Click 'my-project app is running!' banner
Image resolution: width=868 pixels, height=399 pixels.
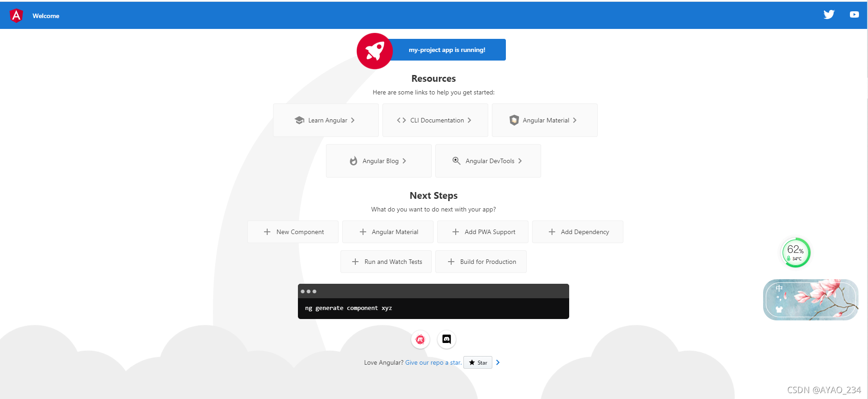pyautogui.click(x=447, y=50)
